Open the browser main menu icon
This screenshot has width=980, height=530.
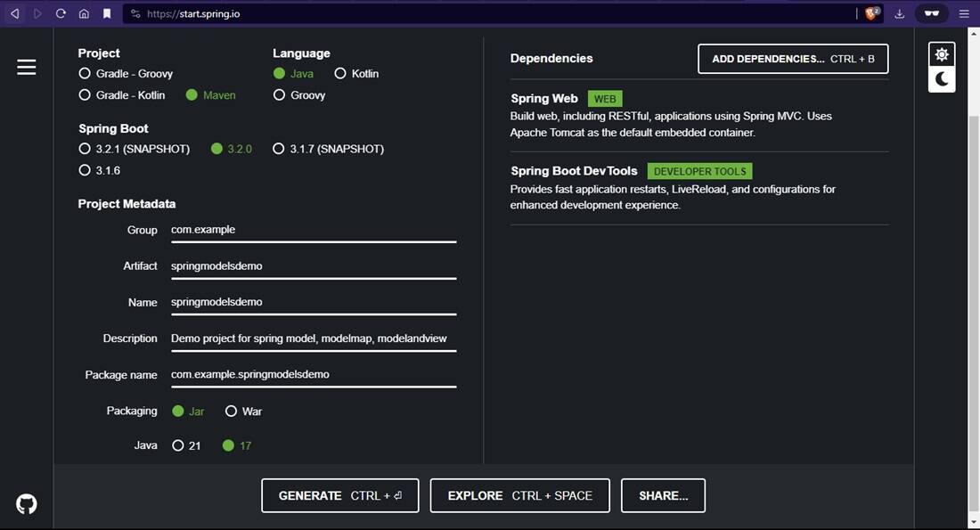coord(964,13)
